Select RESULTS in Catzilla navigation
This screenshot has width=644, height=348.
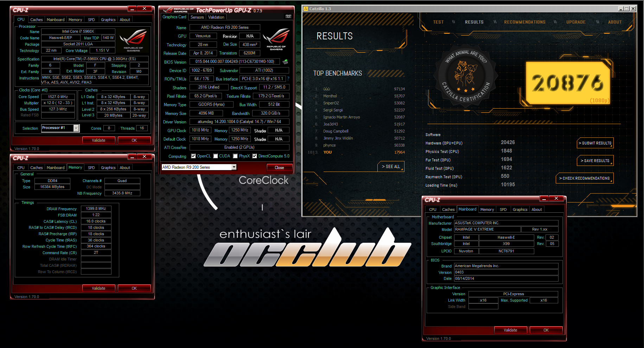pos(474,22)
